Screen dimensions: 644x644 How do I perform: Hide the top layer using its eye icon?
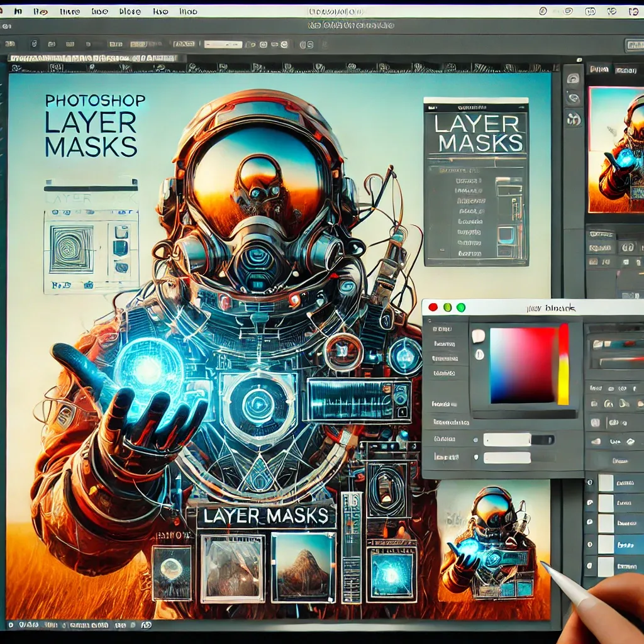(x=590, y=483)
